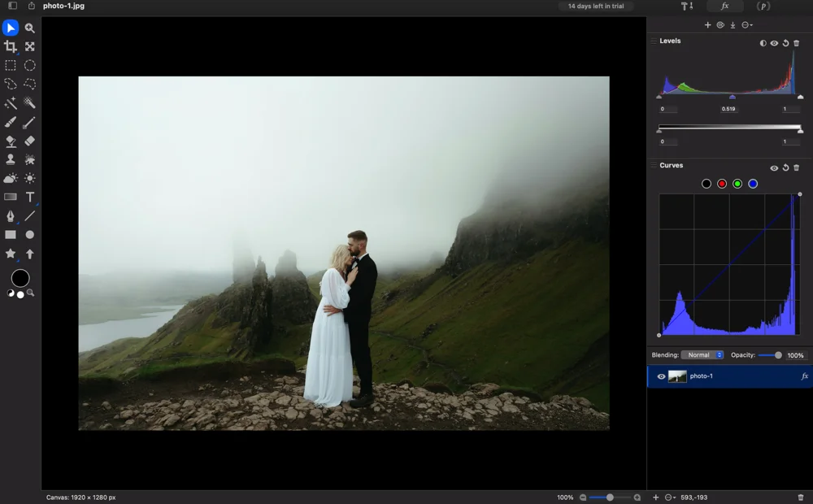The image size is (813, 504).
Task: Open the Blending mode Normal dropdown
Action: pyautogui.click(x=702, y=355)
